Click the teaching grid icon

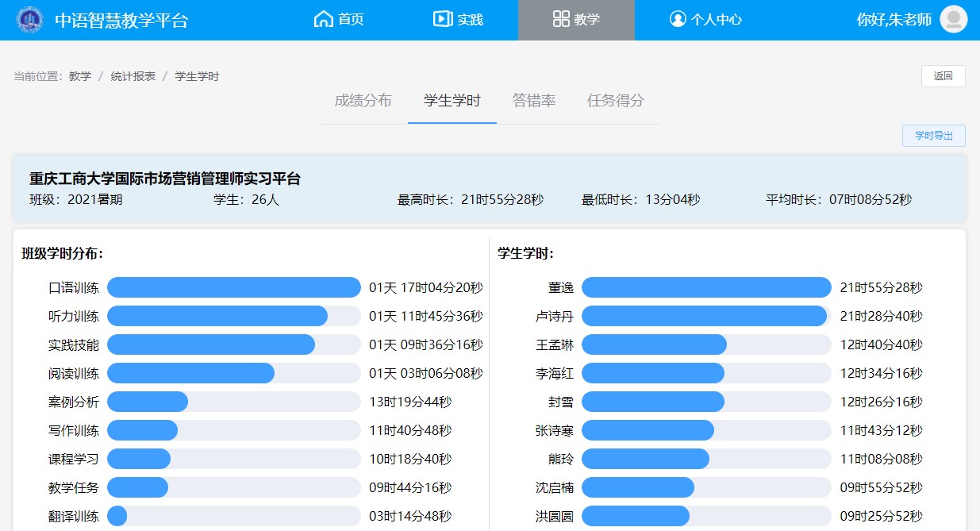pyautogui.click(x=561, y=19)
